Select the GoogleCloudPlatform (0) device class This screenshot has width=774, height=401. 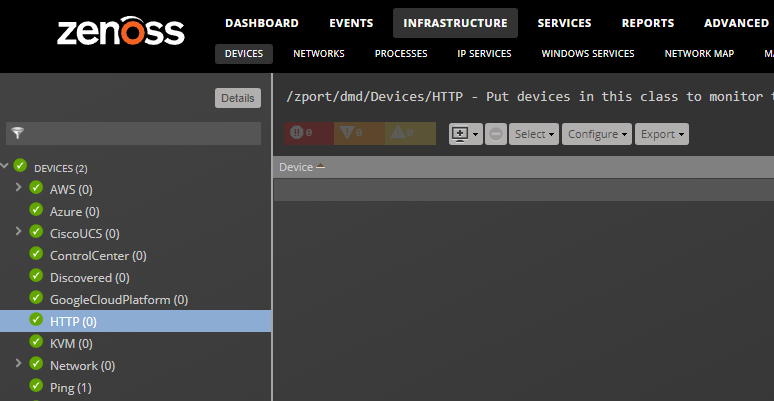(x=119, y=300)
